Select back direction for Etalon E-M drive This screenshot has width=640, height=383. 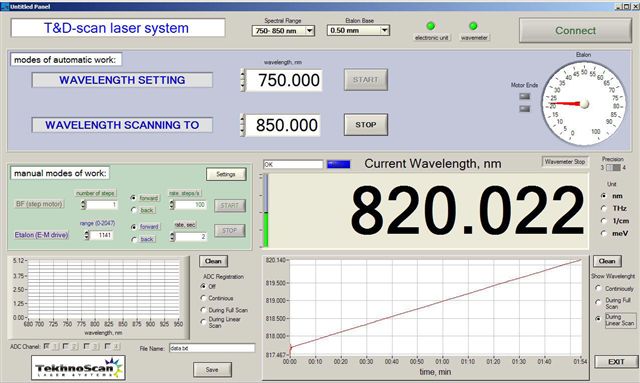pyautogui.click(x=133, y=239)
